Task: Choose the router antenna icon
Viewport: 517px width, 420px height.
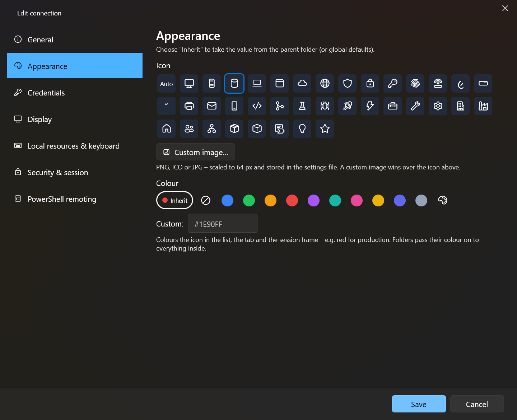Action: (x=438, y=84)
